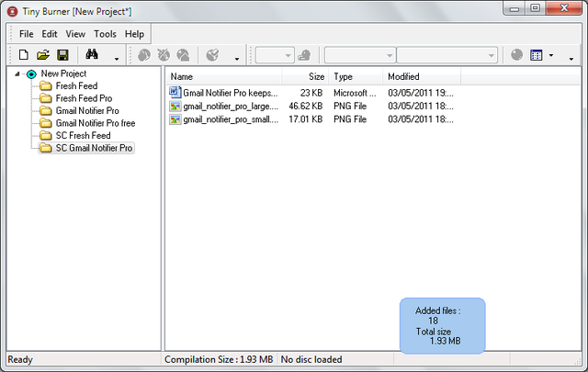Click the grayed Burn disc icon
This screenshot has height=372, width=588.
click(x=144, y=55)
